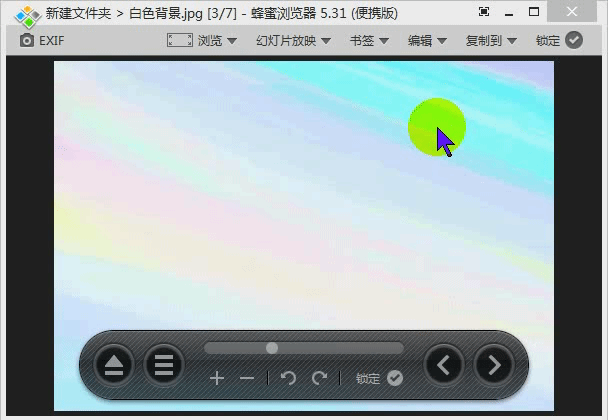This screenshot has height=420, width=608.
Task: Open the EXIF camera info panel
Action: coord(42,40)
